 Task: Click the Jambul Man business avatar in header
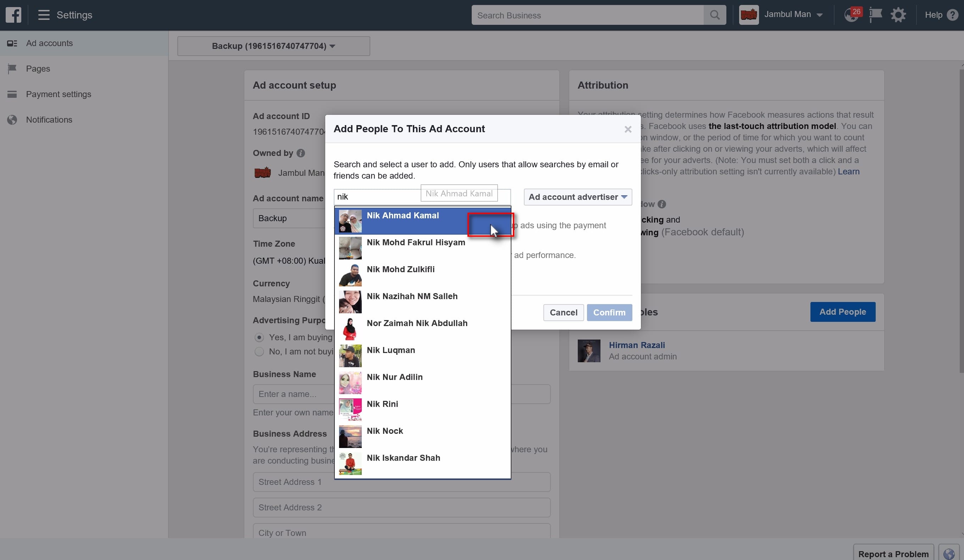(x=749, y=15)
